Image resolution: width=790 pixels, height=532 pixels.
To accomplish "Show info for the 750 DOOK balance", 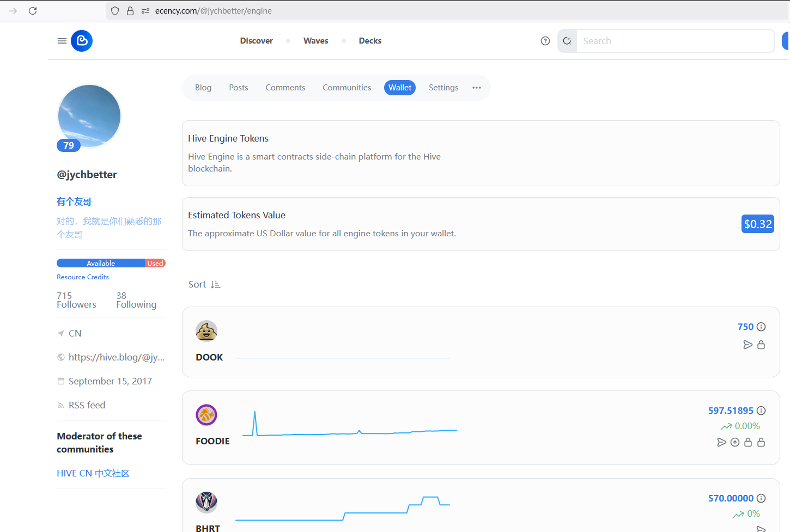I will coord(761,327).
